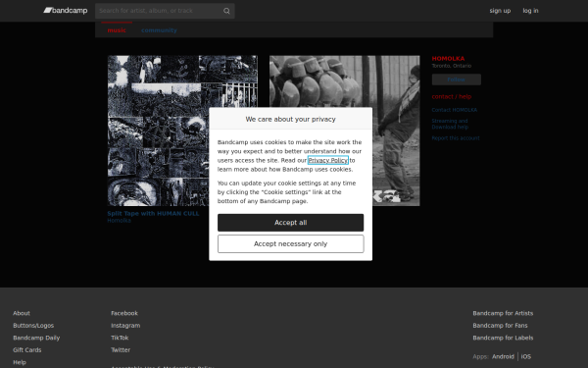This screenshot has height=368, width=588.
Task: Click the We care about your privacy heading
Action: (291, 119)
